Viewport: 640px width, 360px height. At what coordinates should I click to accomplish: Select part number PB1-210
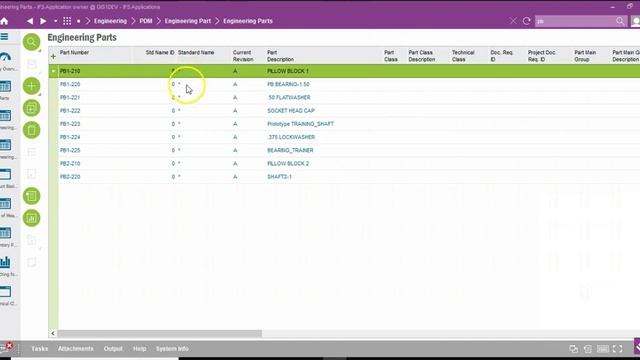[70, 71]
